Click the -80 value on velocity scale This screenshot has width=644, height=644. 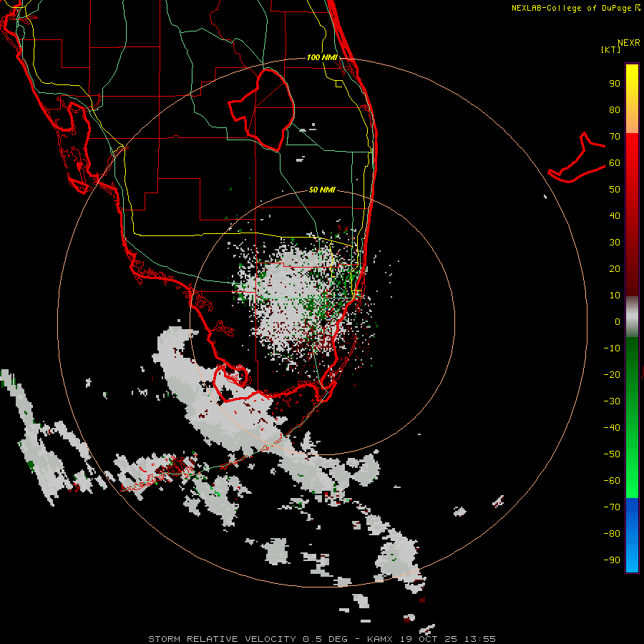(x=612, y=534)
